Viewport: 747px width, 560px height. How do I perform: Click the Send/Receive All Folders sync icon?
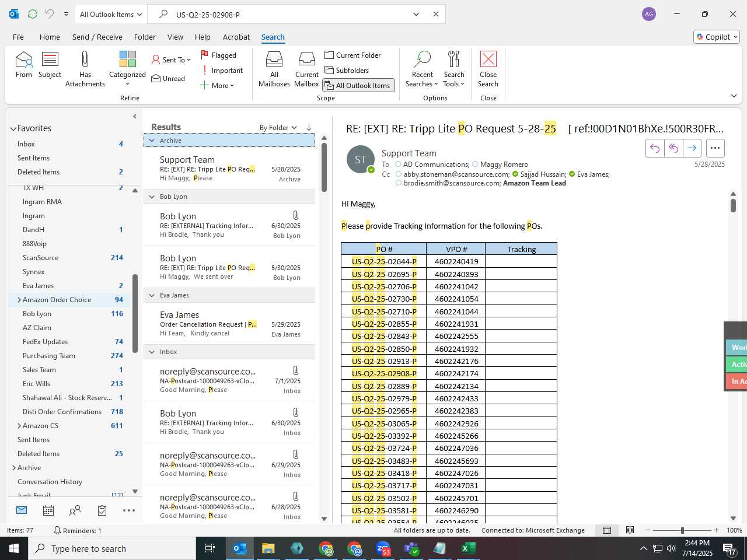pyautogui.click(x=33, y=14)
